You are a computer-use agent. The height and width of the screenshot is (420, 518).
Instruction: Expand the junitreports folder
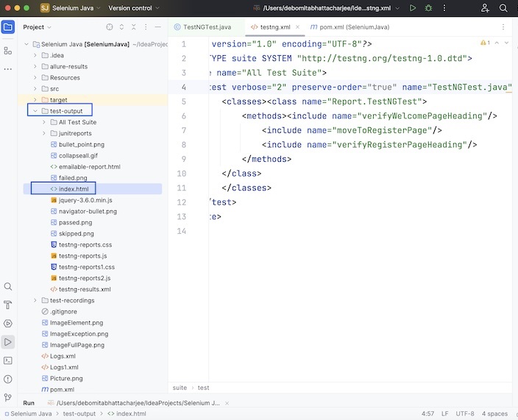(x=44, y=133)
